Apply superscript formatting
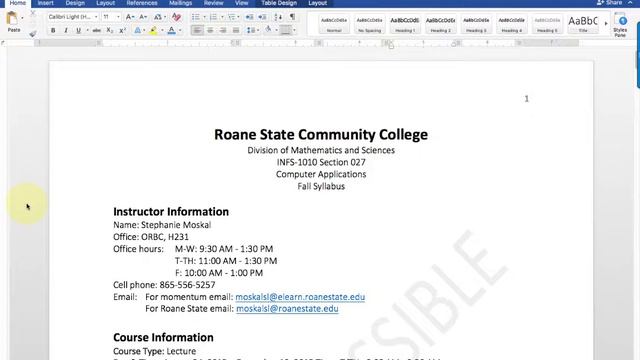The image size is (640, 360). point(122,31)
